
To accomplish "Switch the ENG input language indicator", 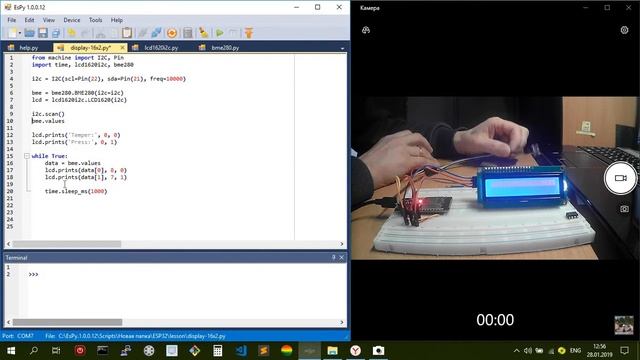I will tap(576, 351).
